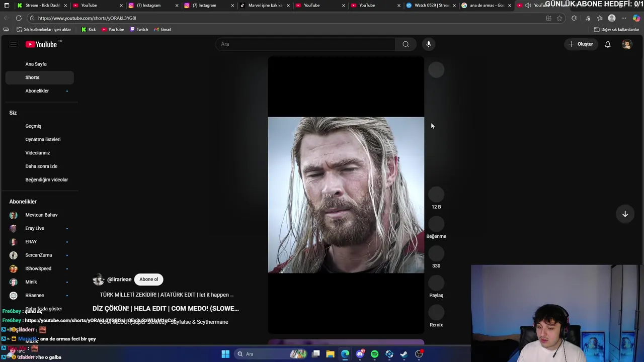Open the 'Diğer sık kullanılanlar' folder
The image size is (644, 362).
pyautogui.click(x=616, y=30)
